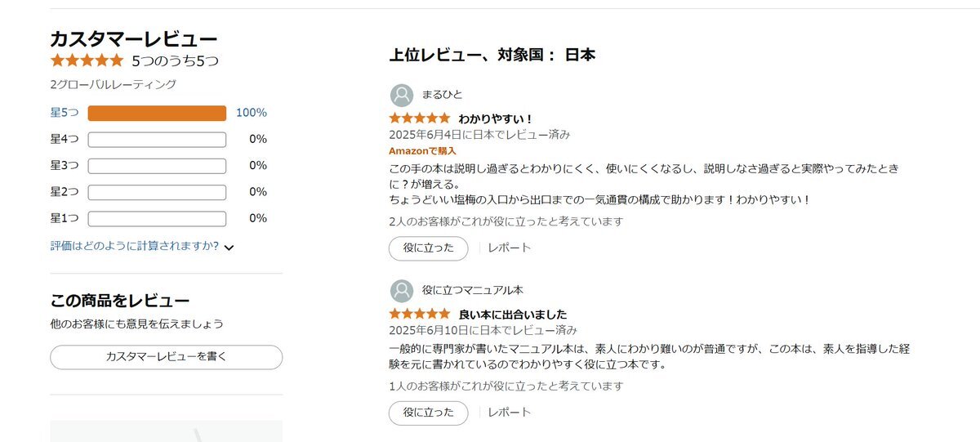Mark 良い本に出合いました review as 役に立った
980x442 pixels.
429,413
